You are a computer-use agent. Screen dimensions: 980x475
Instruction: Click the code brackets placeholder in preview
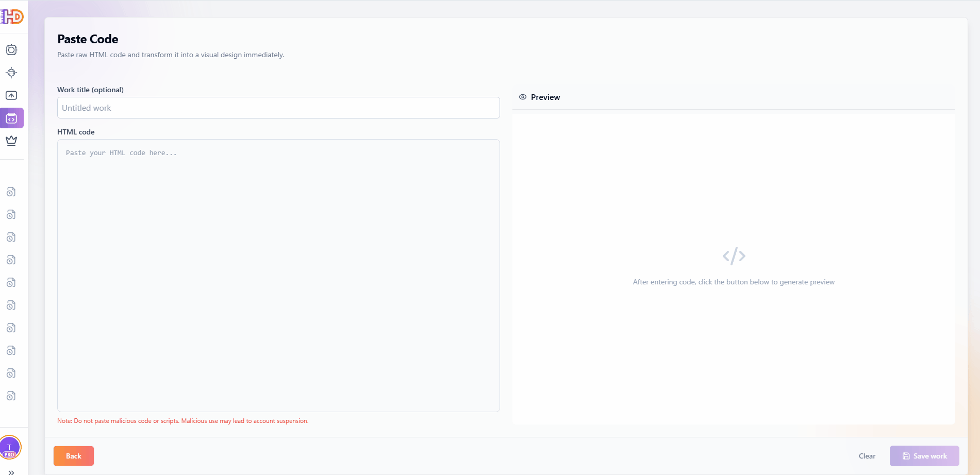click(x=734, y=256)
